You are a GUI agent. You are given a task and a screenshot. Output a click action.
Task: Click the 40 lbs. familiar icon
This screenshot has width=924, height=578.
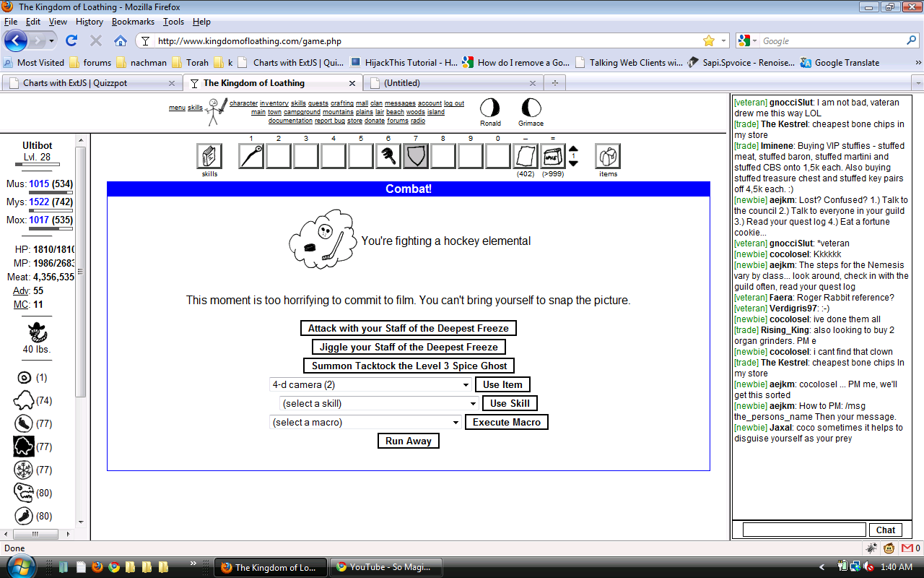tap(37, 332)
